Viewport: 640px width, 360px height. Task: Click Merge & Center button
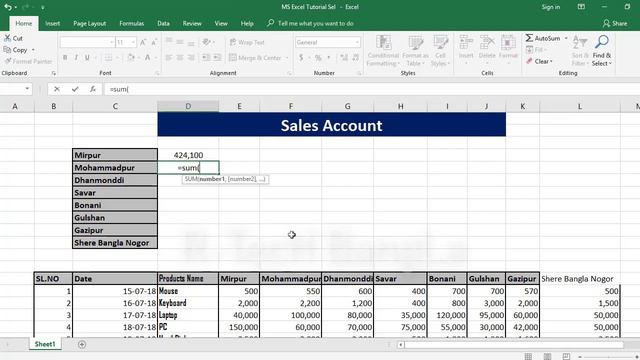(x=255, y=58)
